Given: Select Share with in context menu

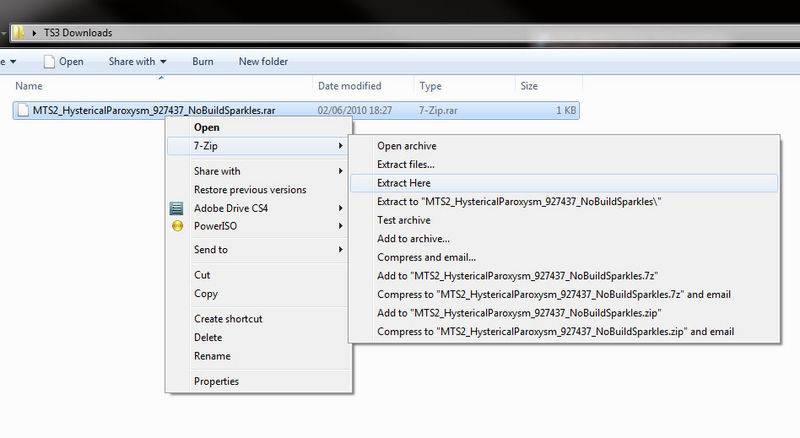Looking at the screenshot, I should coord(217,171).
